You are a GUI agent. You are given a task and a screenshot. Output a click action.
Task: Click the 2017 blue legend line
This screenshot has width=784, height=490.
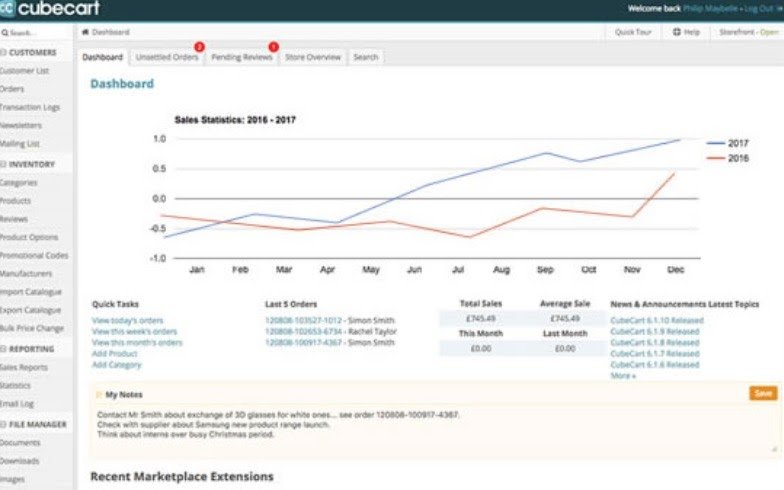pyautogui.click(x=715, y=143)
